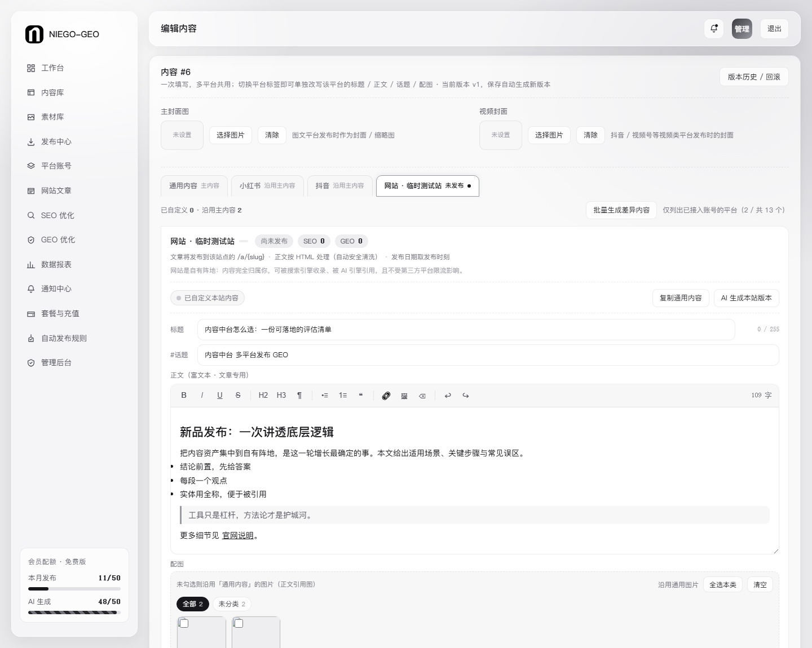Image resolution: width=812 pixels, height=648 pixels.
Task: Set heading level H3
Action: 281,396
